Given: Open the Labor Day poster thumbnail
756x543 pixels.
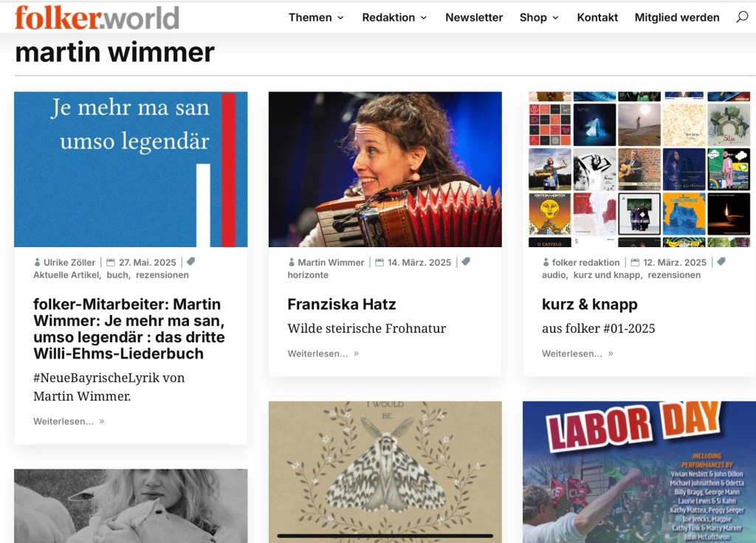Looking at the screenshot, I should (639, 472).
